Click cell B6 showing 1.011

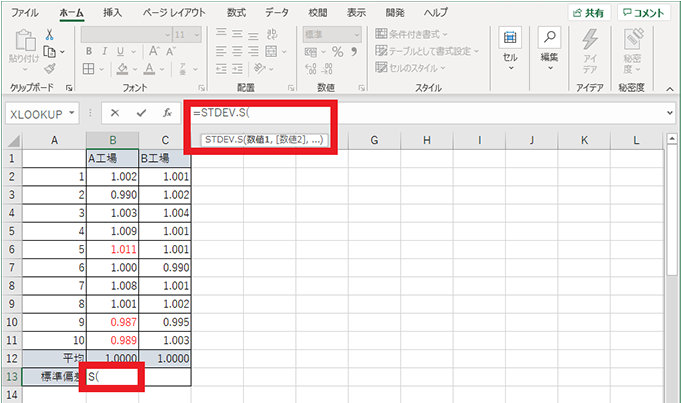tap(112, 249)
